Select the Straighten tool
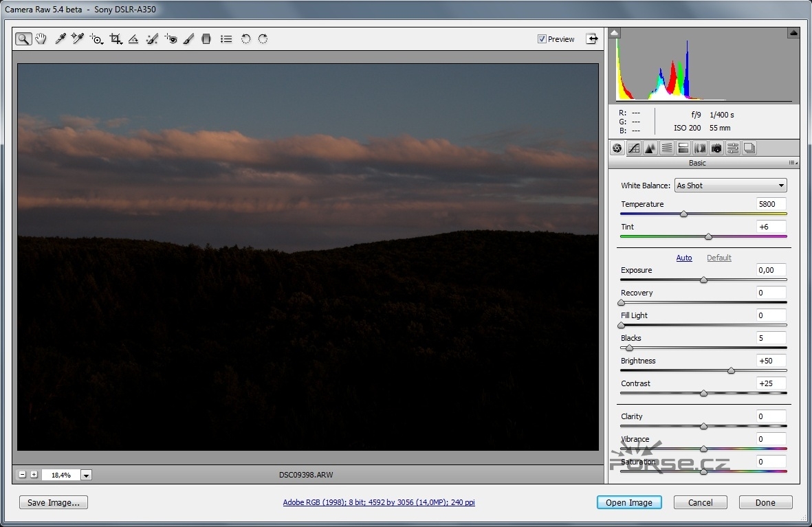 coord(133,39)
